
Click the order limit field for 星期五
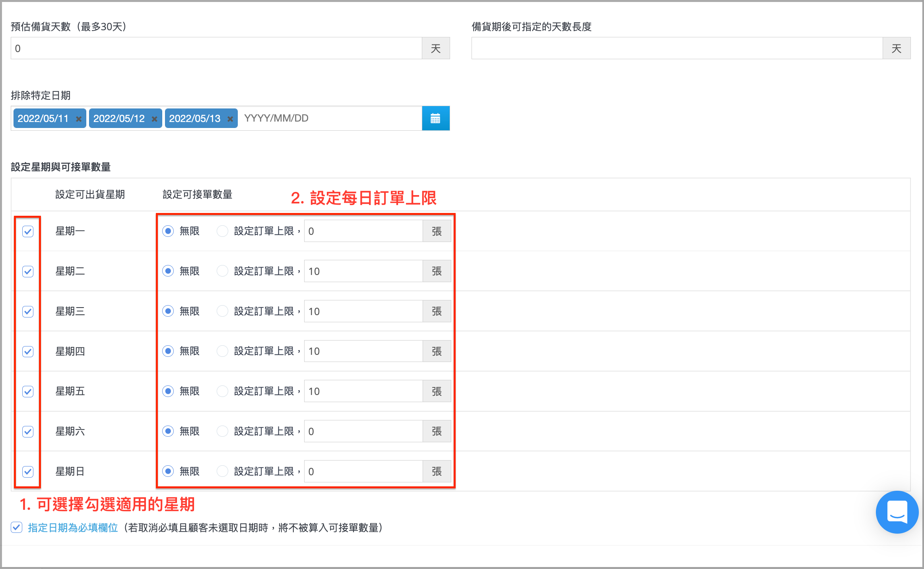point(363,391)
